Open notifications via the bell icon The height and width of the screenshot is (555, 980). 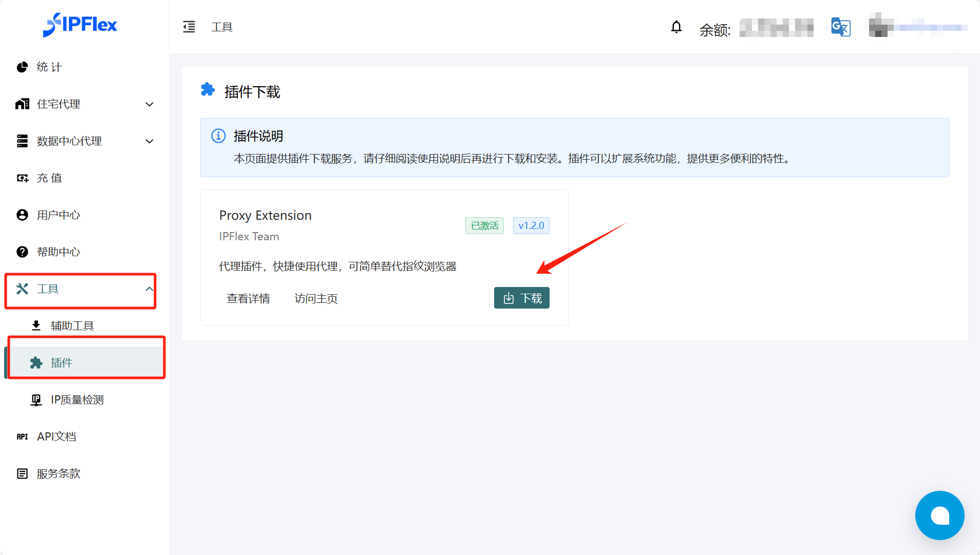pyautogui.click(x=676, y=27)
